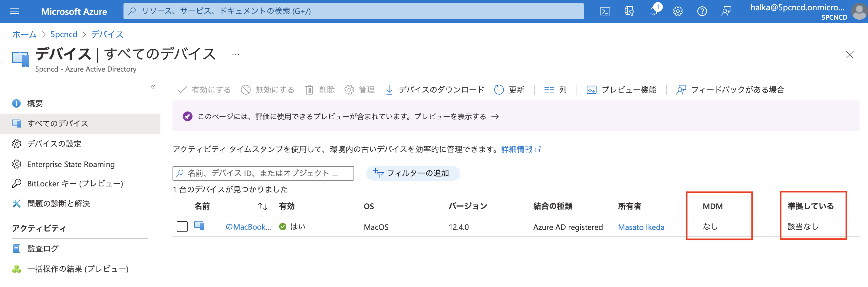
Task: Open the ellipsis menu beside the page title
Action: [235, 54]
